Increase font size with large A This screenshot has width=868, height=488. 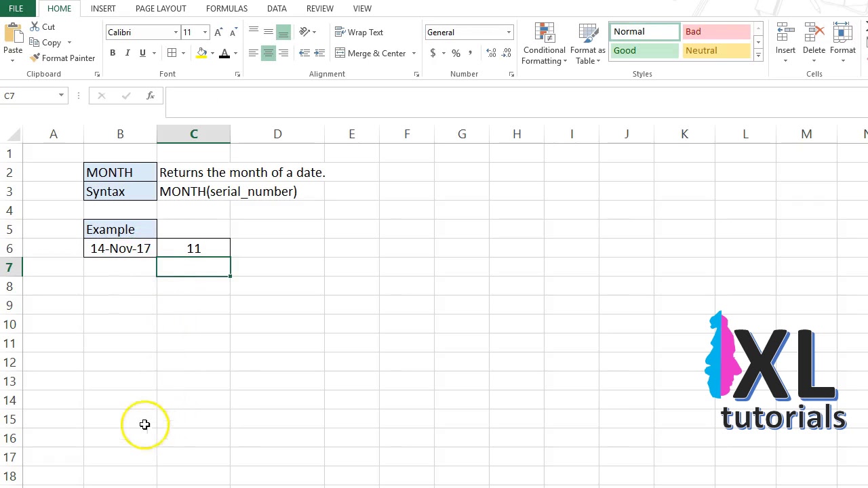(x=218, y=32)
